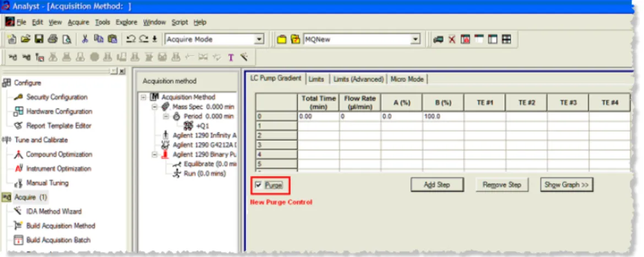Screen dimensions: 644x257
Task: Collapse the Mass Spec tree node
Action: pos(155,107)
